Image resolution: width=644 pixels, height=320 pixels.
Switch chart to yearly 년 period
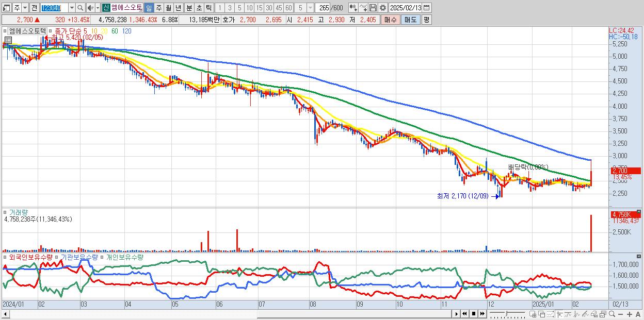pyautogui.click(x=178, y=8)
